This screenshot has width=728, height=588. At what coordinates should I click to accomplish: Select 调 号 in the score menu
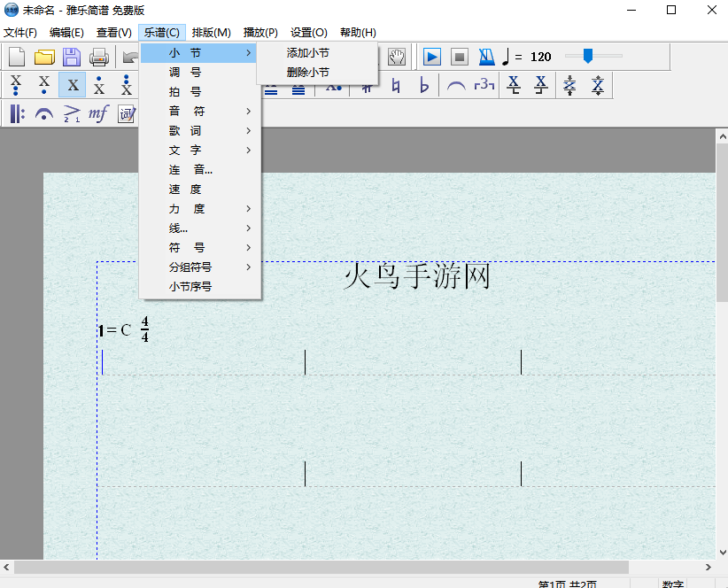(198, 73)
